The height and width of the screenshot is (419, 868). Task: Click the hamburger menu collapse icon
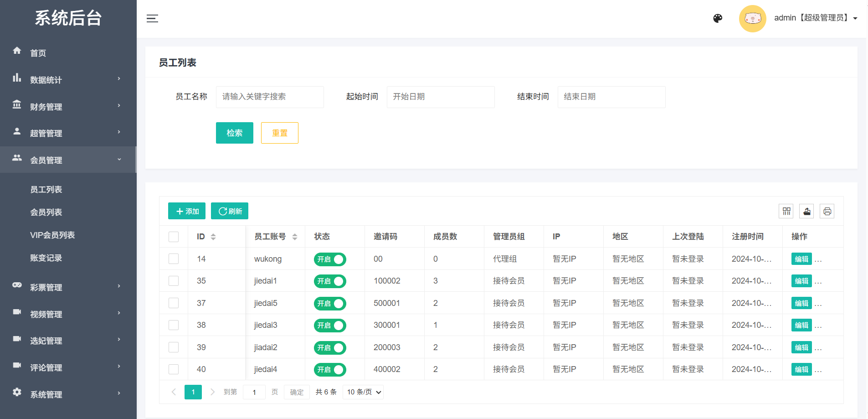point(152,19)
